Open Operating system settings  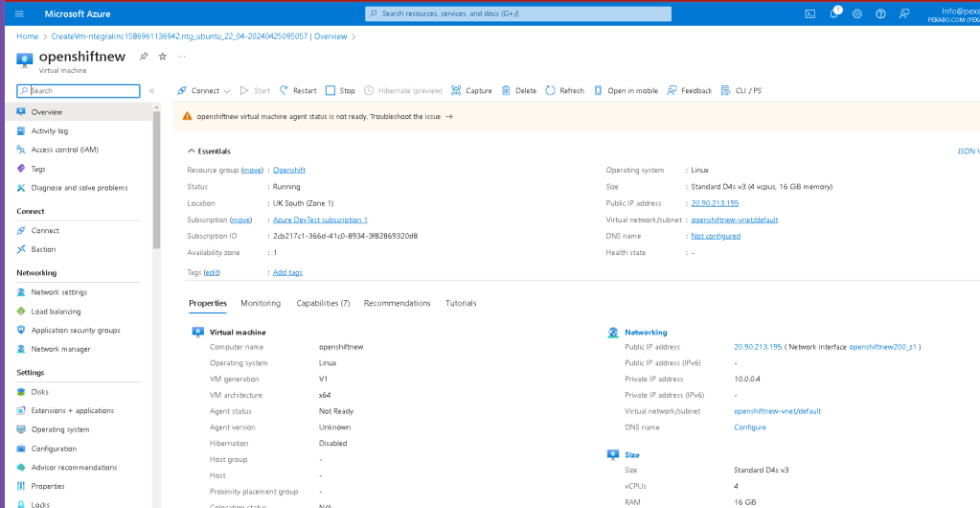pyautogui.click(x=60, y=429)
